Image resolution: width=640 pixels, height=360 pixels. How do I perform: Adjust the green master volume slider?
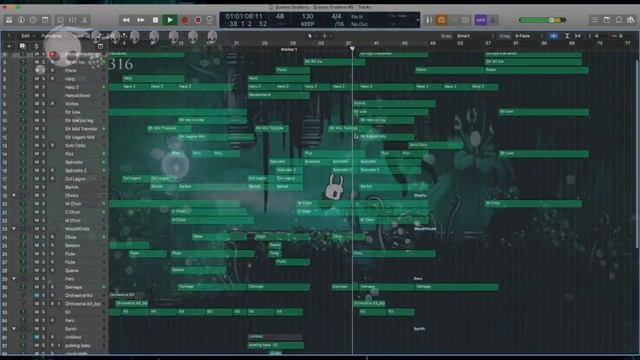[x=542, y=20]
